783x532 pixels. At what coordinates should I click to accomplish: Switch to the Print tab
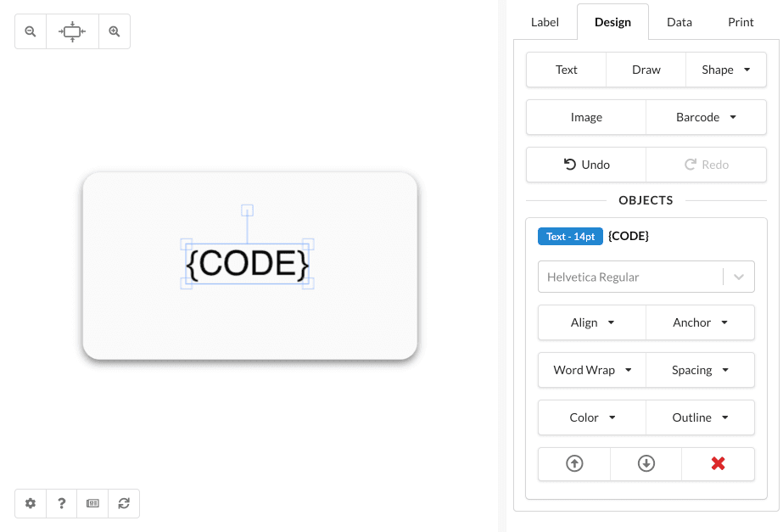coord(740,22)
